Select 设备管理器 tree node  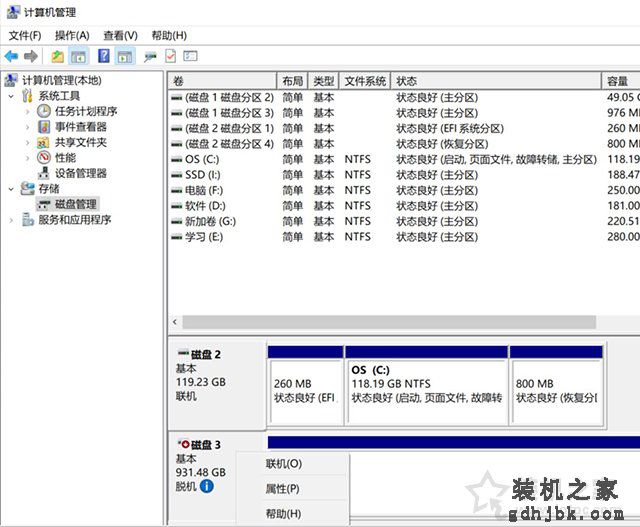click(80, 173)
